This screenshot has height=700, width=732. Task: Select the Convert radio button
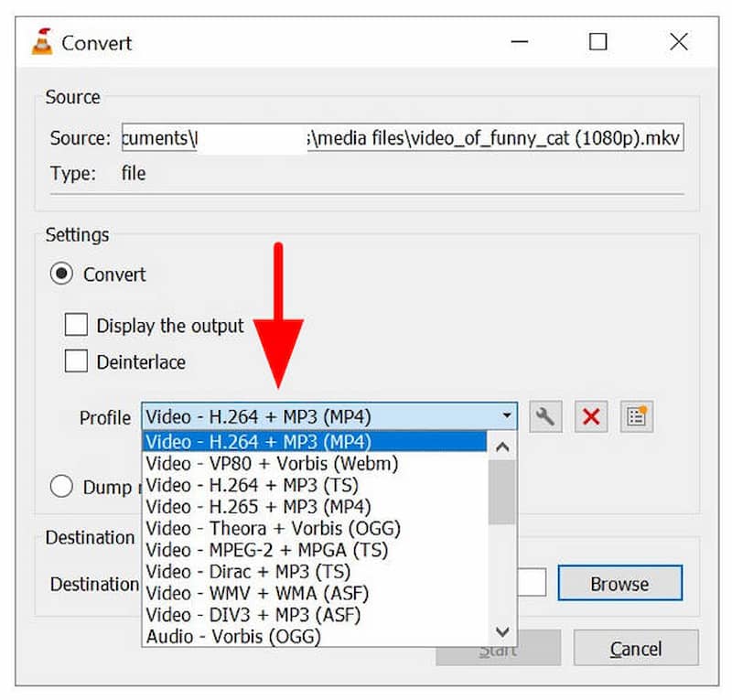60,273
